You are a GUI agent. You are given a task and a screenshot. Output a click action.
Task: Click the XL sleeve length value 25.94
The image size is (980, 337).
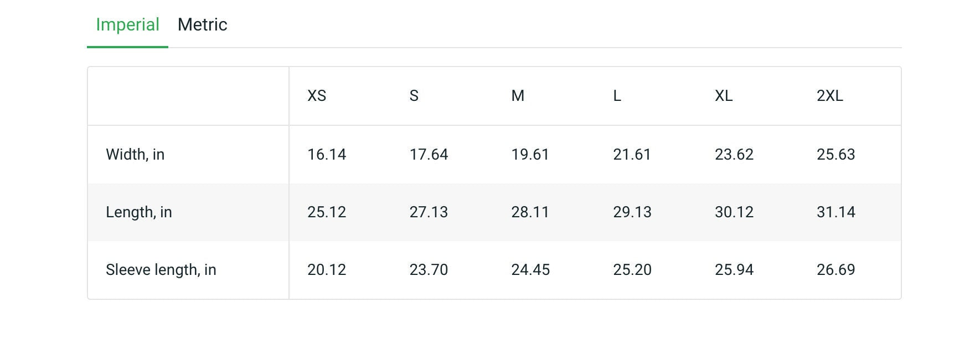[734, 270]
